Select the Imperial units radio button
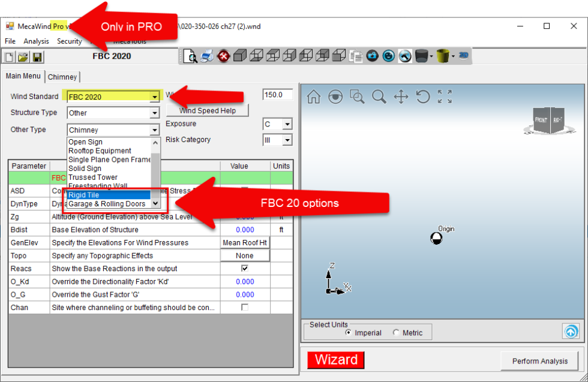This screenshot has height=382, width=588. (x=349, y=332)
